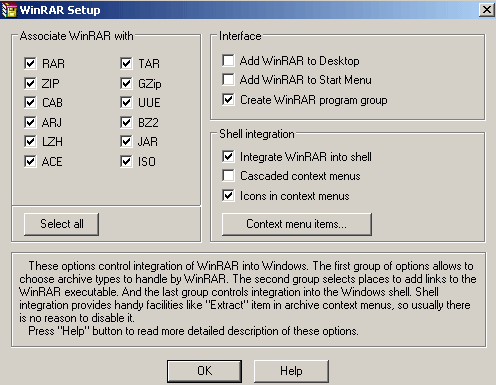Disable the JAR association checkbox
Viewport: 496px width, 385px height.
coord(126,142)
